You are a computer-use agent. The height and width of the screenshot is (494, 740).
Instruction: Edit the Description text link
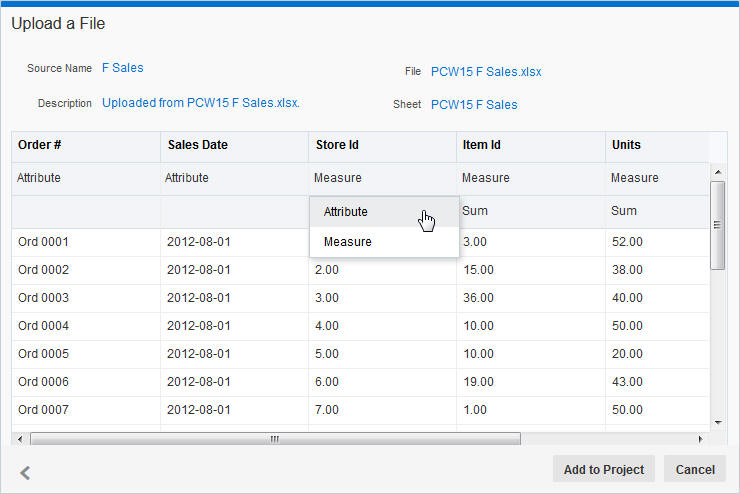[201, 103]
